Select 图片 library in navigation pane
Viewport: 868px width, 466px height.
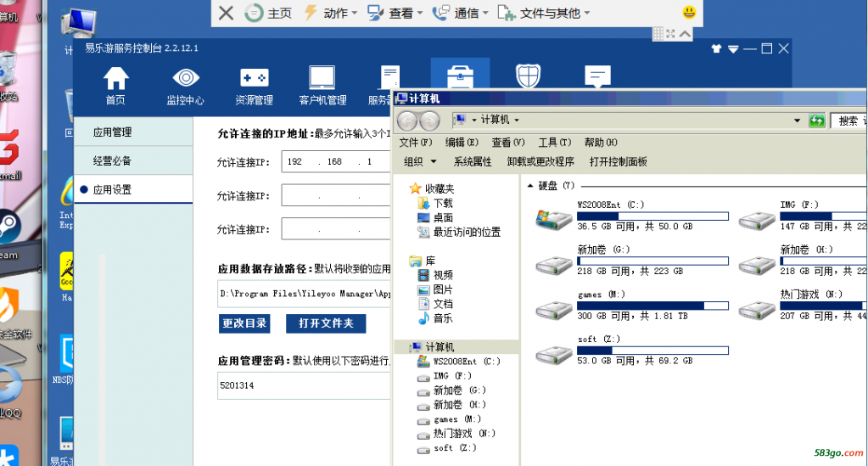point(435,289)
